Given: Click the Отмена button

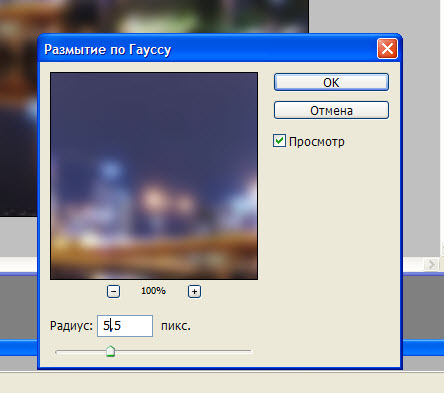Looking at the screenshot, I should tap(331, 110).
